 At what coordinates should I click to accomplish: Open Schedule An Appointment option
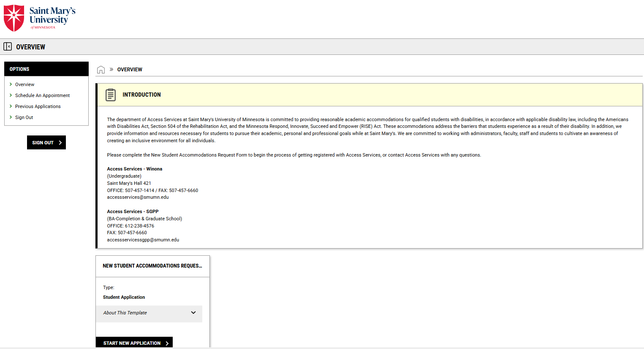pyautogui.click(x=43, y=95)
